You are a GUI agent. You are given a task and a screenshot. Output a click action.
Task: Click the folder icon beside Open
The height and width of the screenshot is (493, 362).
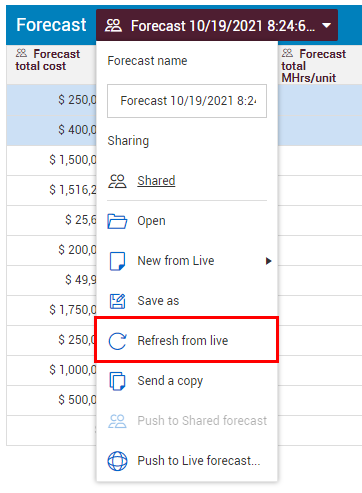117,221
